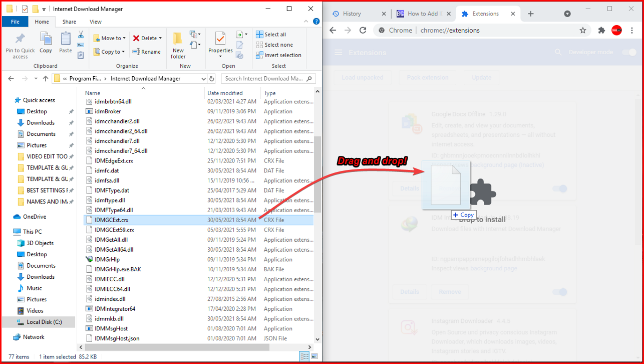Sort by Date modified column header
Screen dimensions: 644x364
(225, 93)
